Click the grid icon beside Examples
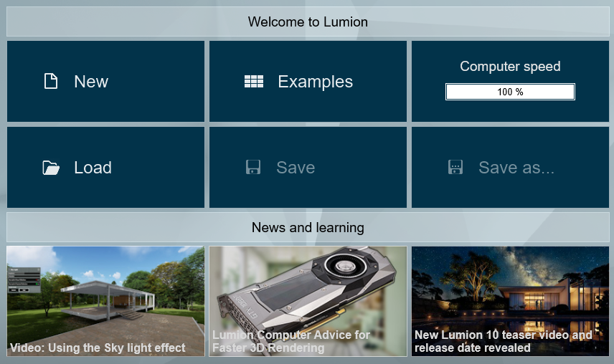This screenshot has width=614, height=364. [x=254, y=82]
